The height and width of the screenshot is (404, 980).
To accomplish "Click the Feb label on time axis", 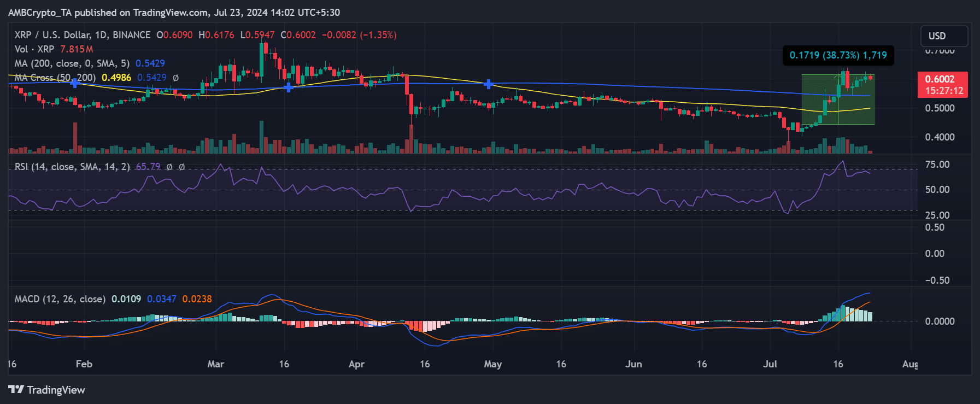I will coord(84,364).
